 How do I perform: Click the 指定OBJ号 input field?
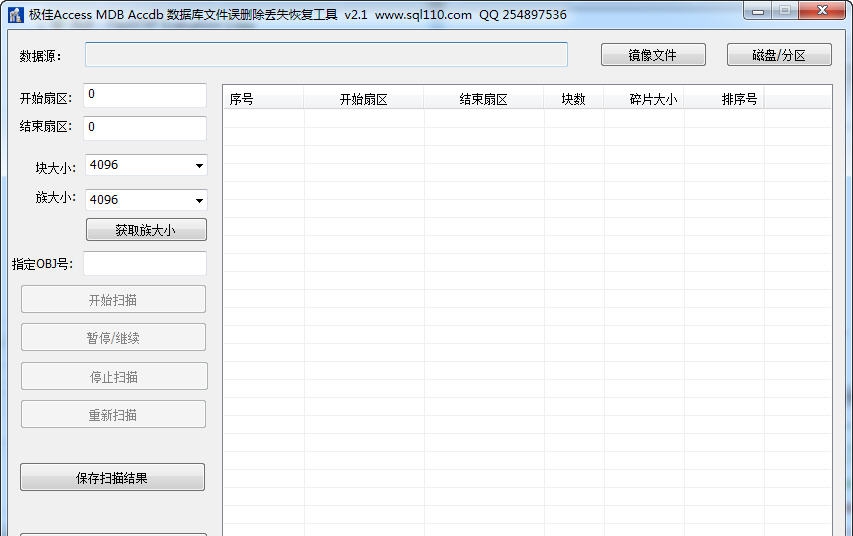(x=145, y=263)
